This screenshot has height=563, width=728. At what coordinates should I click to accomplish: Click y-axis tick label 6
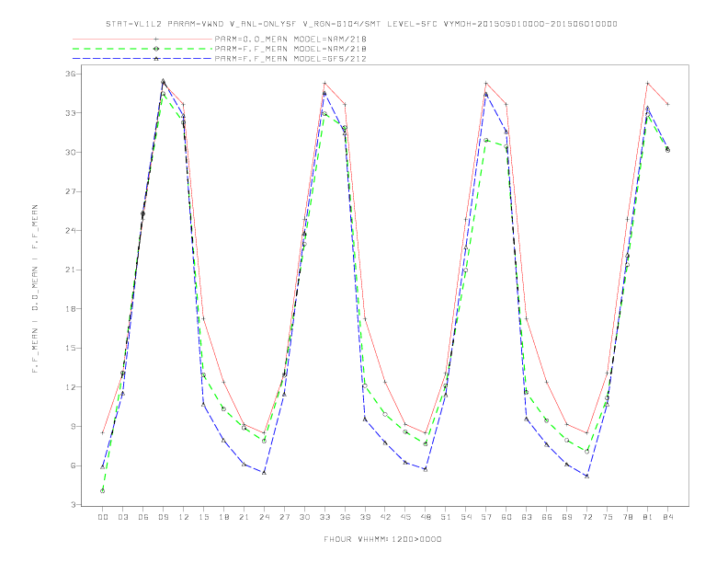click(x=73, y=465)
